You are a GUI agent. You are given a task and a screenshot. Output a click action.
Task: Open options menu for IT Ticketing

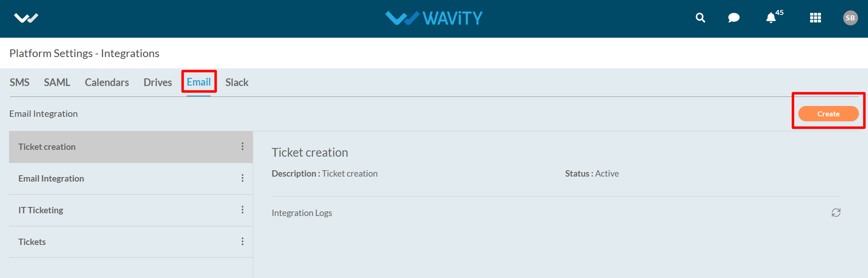(243, 210)
